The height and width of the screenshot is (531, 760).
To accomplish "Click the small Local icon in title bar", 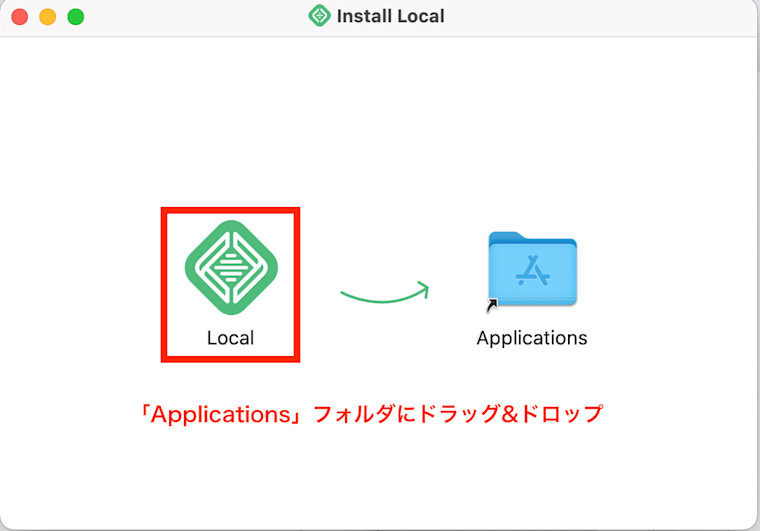I will click(x=319, y=16).
